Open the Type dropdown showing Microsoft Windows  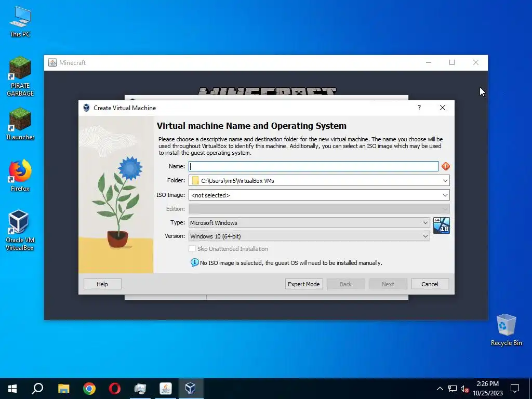pyautogui.click(x=309, y=222)
